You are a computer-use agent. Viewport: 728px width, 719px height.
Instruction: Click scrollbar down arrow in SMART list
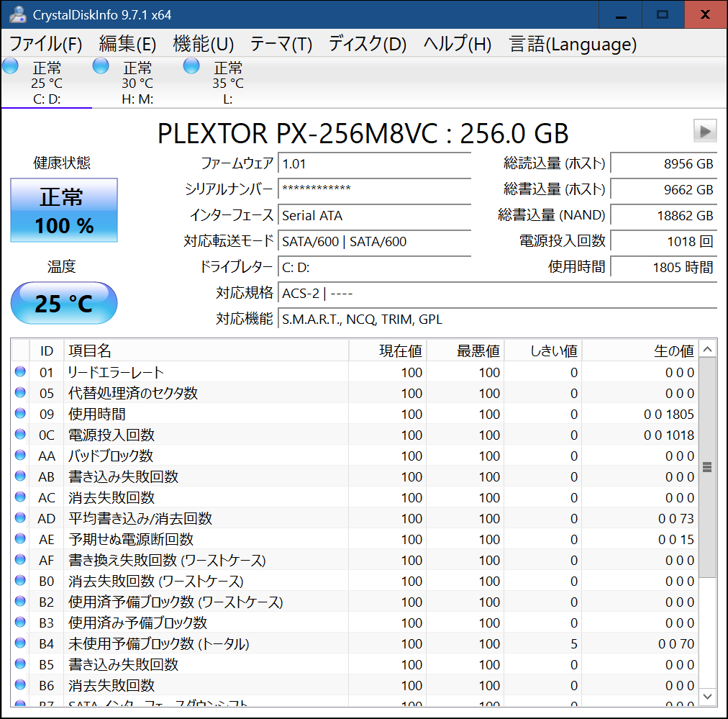coord(708,697)
